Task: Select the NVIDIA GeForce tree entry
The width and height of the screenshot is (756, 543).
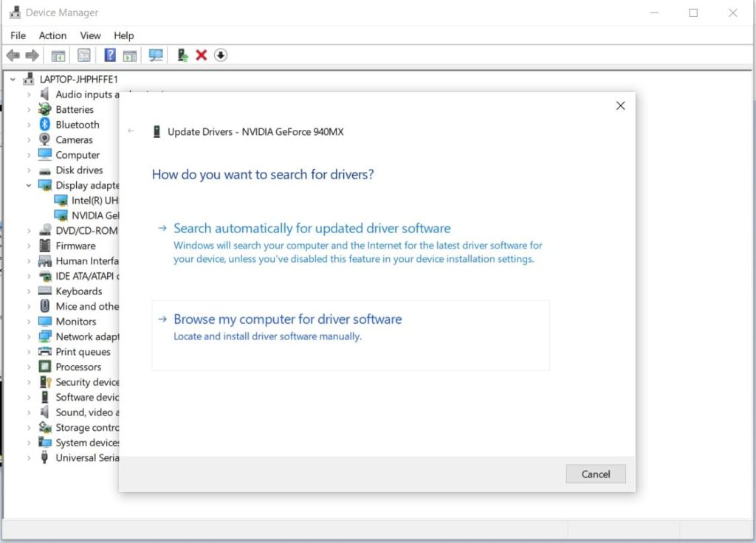Action: pos(86,215)
